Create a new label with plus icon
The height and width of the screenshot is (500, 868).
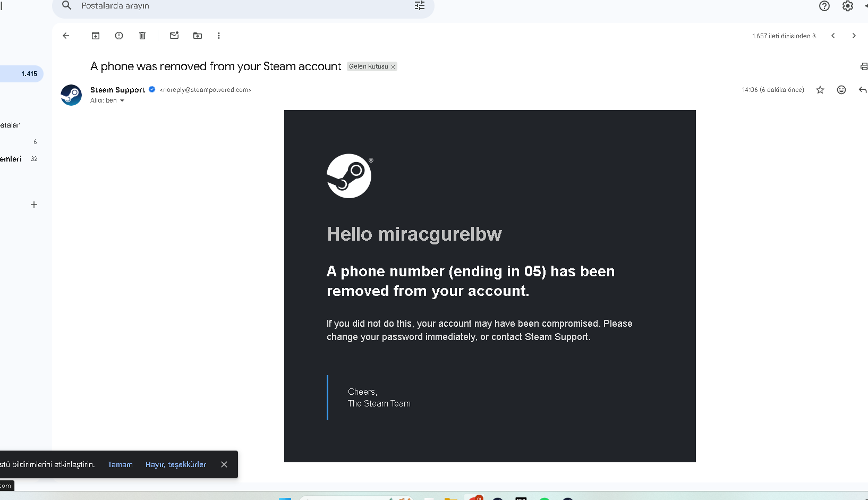click(x=34, y=205)
